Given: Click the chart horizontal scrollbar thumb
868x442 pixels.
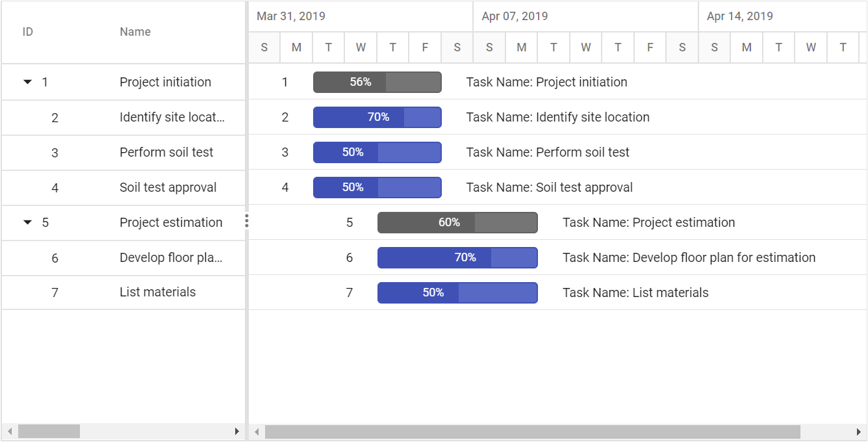Looking at the screenshot, I should pyautogui.click(x=533, y=432).
